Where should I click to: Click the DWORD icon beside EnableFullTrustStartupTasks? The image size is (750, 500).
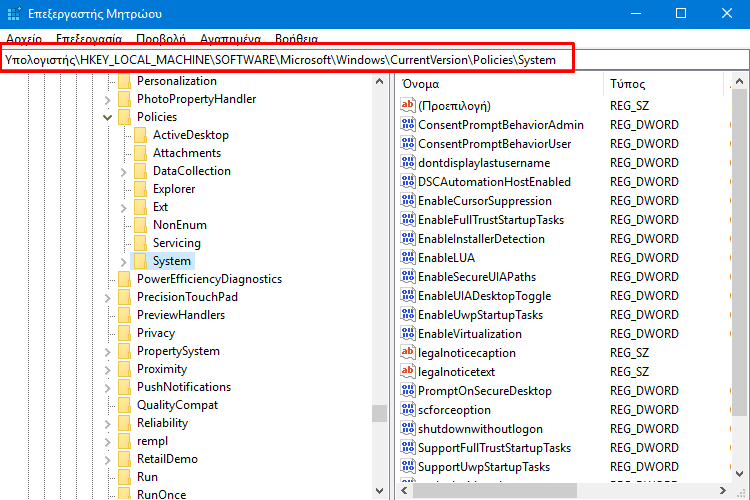pyautogui.click(x=408, y=220)
